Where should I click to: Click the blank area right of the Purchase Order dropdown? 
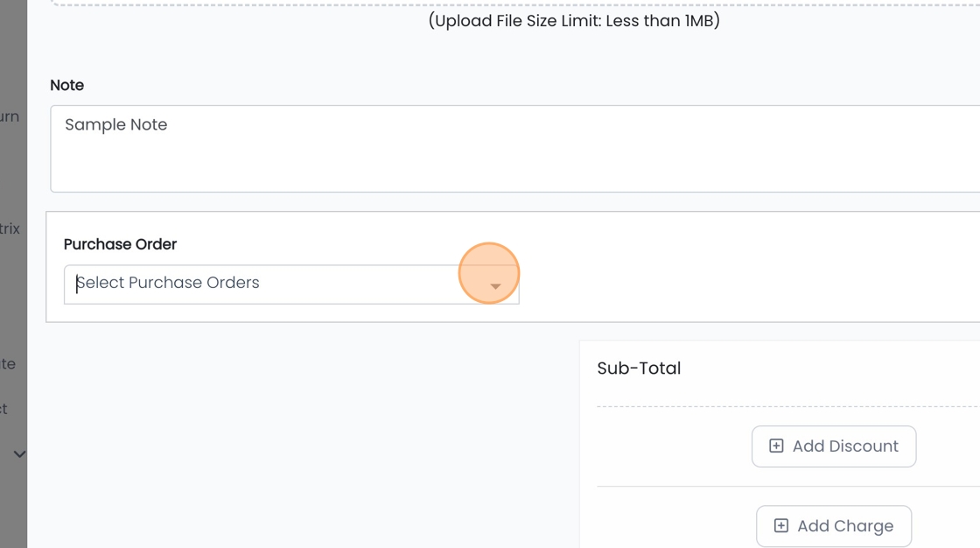pos(744,285)
